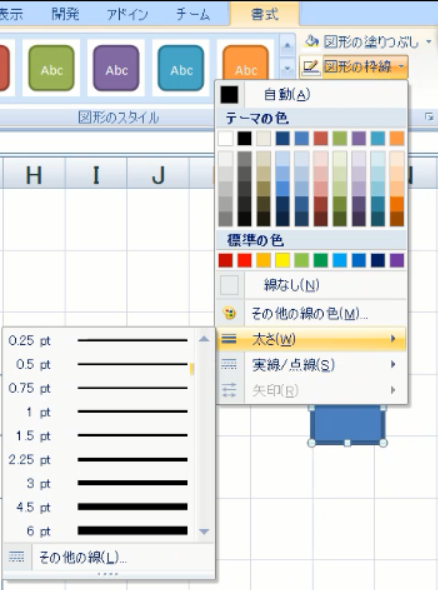Click the 図形の枠線 pencil icon

(311, 67)
